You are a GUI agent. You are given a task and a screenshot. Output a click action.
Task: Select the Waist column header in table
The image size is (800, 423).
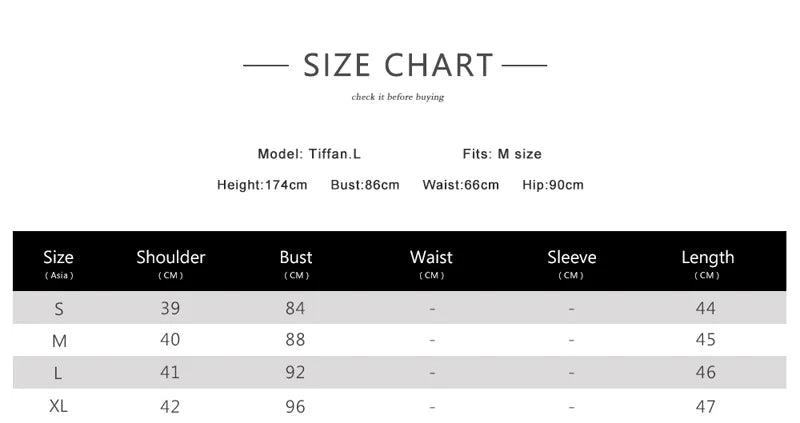431,263
